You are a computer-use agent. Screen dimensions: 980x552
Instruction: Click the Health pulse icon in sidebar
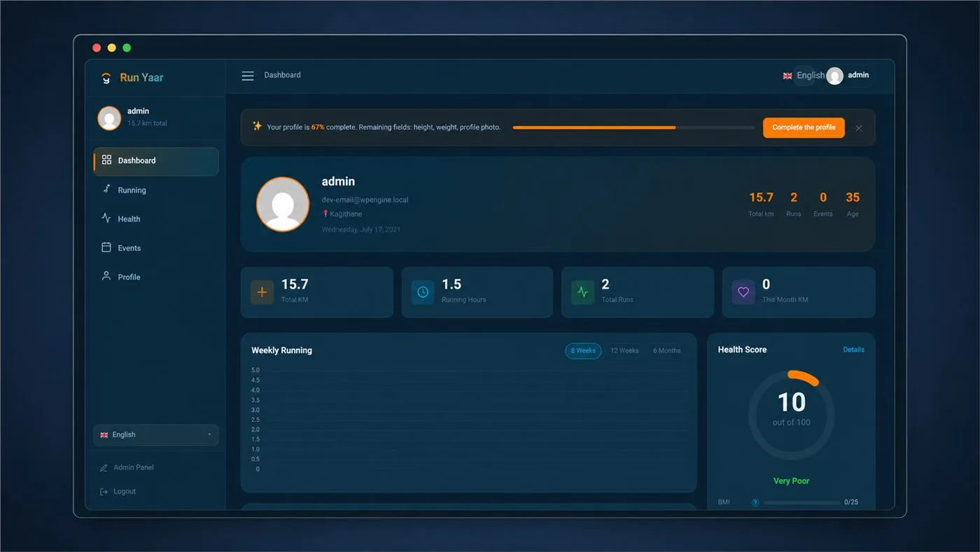pyautogui.click(x=106, y=218)
